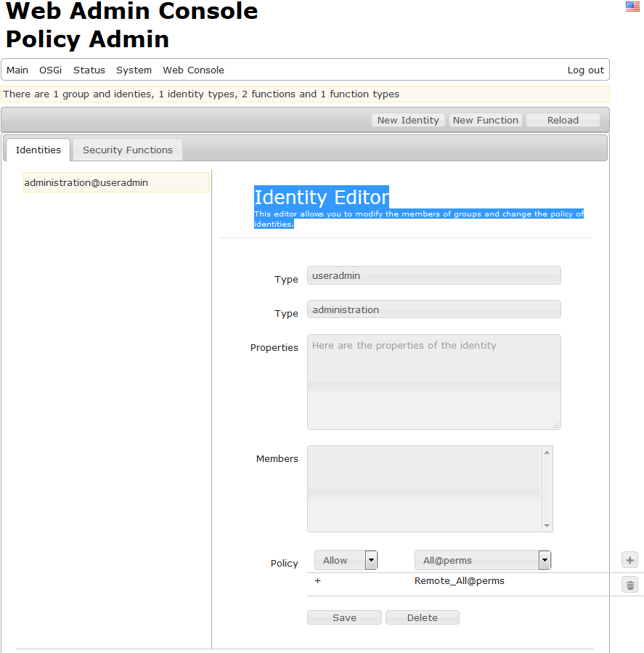The height and width of the screenshot is (653, 644).
Task: Save the identity changes
Action: pos(344,618)
